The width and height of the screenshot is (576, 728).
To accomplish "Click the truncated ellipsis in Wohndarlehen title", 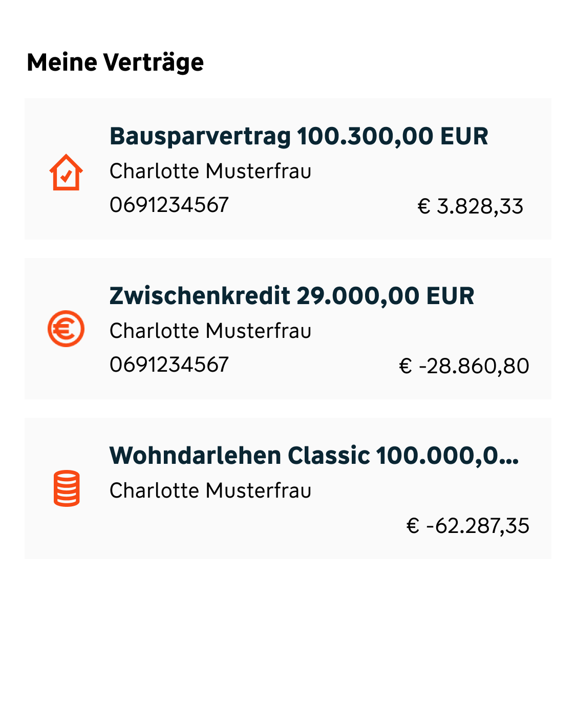I will (x=508, y=457).
